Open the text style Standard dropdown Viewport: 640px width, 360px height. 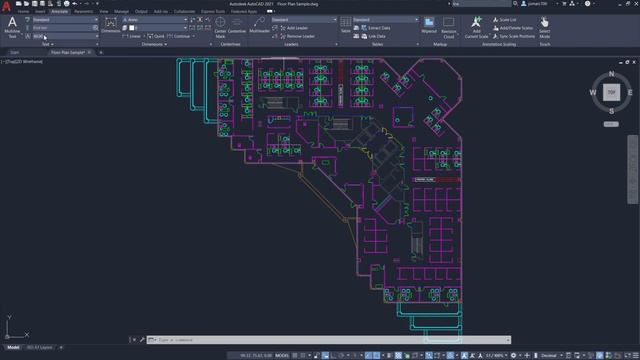tap(65, 20)
